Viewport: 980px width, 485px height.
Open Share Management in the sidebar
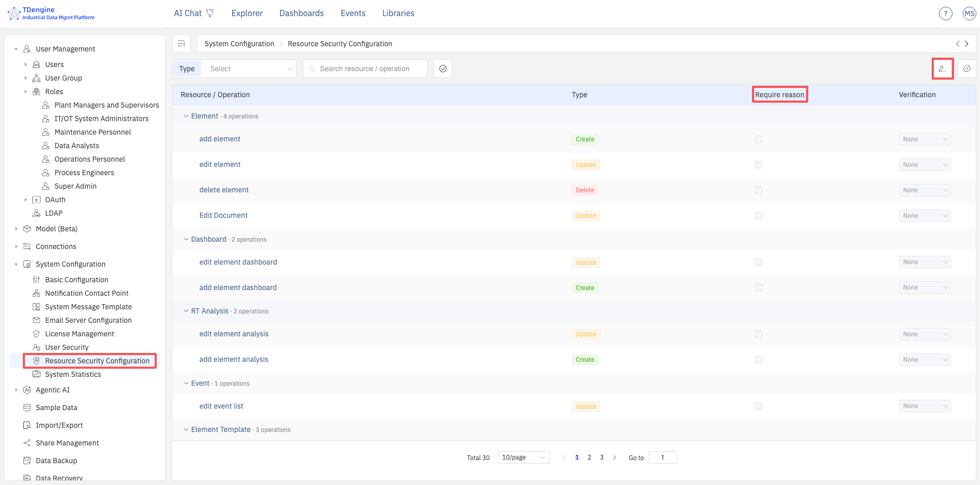[67, 443]
